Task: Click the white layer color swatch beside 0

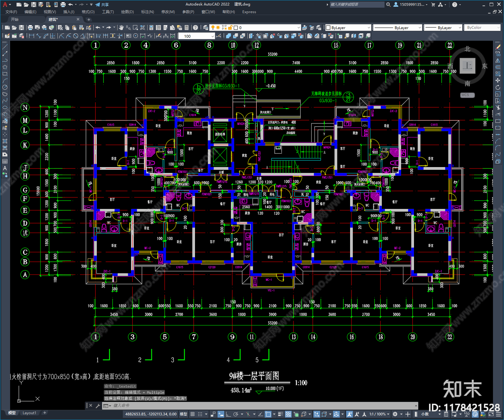Action: point(236,28)
